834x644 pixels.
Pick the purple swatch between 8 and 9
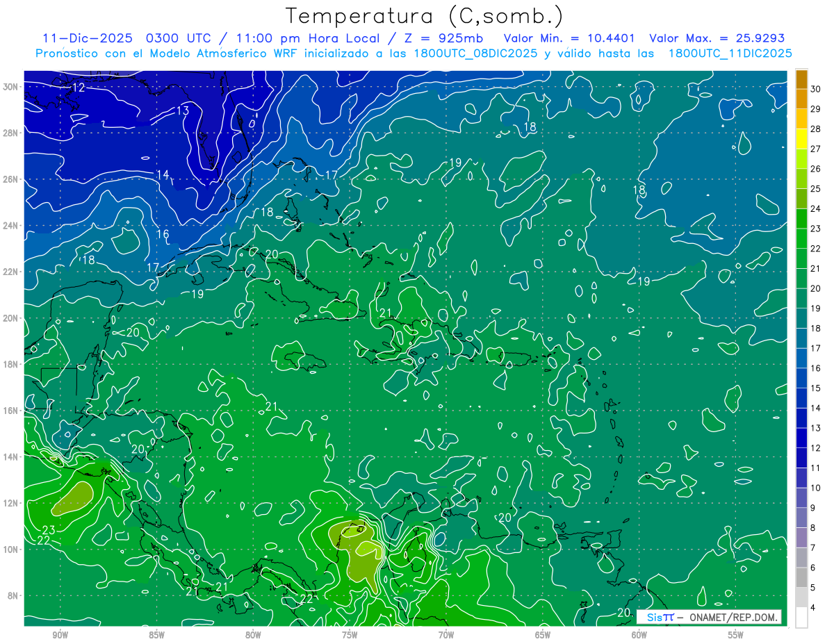pyautogui.click(x=801, y=518)
